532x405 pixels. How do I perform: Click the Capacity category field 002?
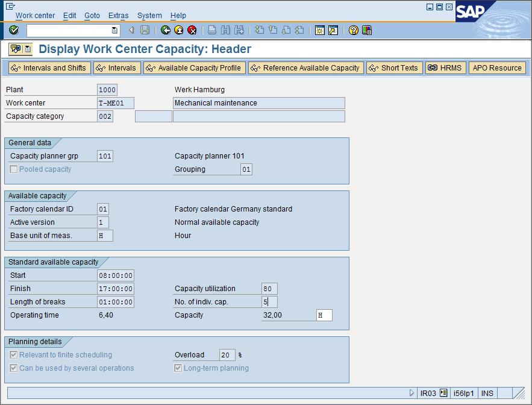pyautogui.click(x=105, y=116)
